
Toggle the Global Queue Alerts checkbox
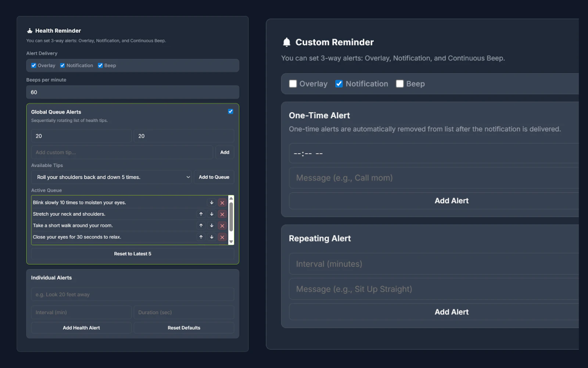(x=230, y=111)
